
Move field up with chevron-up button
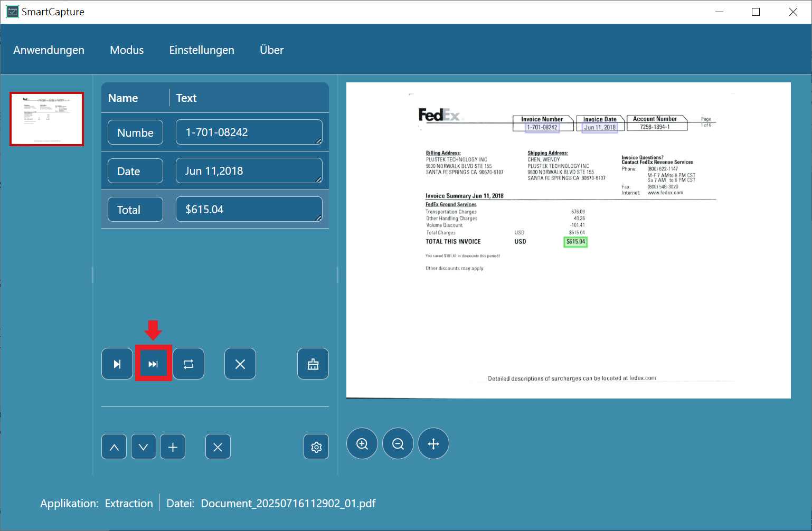tap(114, 447)
